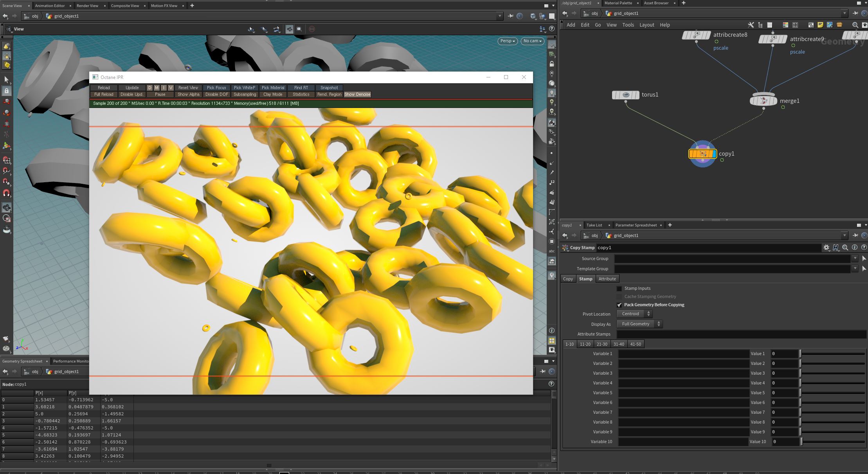The height and width of the screenshot is (474, 868).
Task: Click the torus1 node
Action: click(625, 95)
